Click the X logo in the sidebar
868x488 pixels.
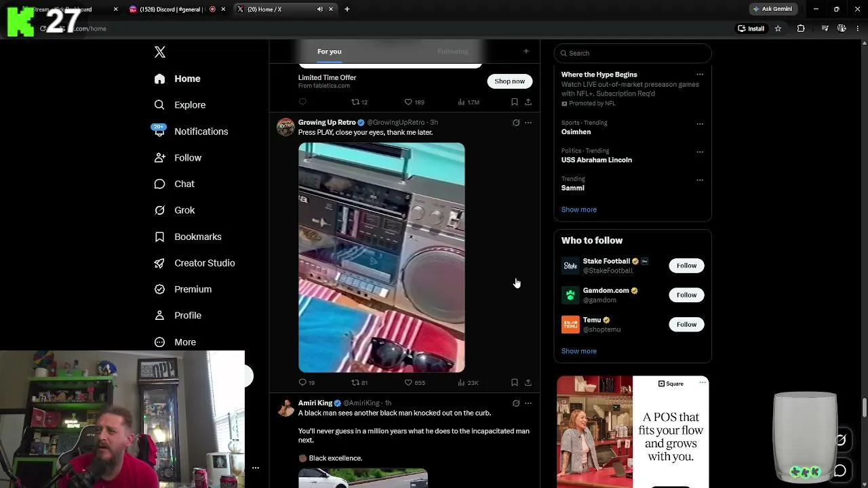tap(160, 52)
